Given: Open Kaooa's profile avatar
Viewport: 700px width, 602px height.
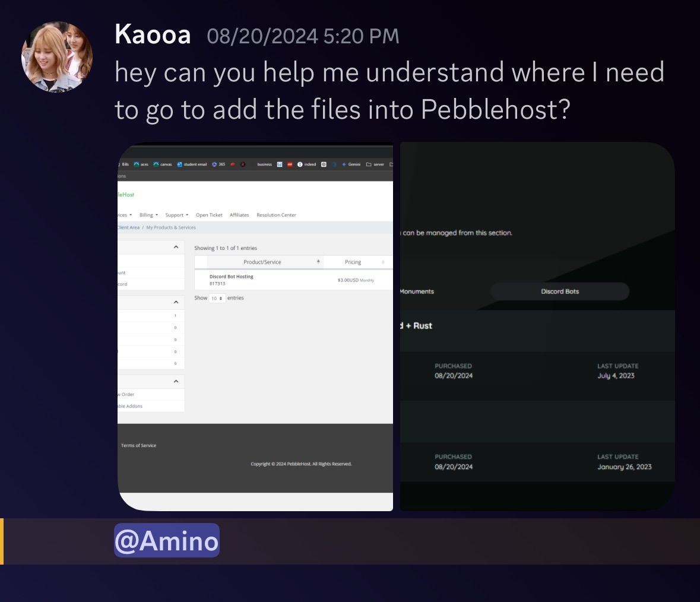Looking at the screenshot, I should click(57, 56).
